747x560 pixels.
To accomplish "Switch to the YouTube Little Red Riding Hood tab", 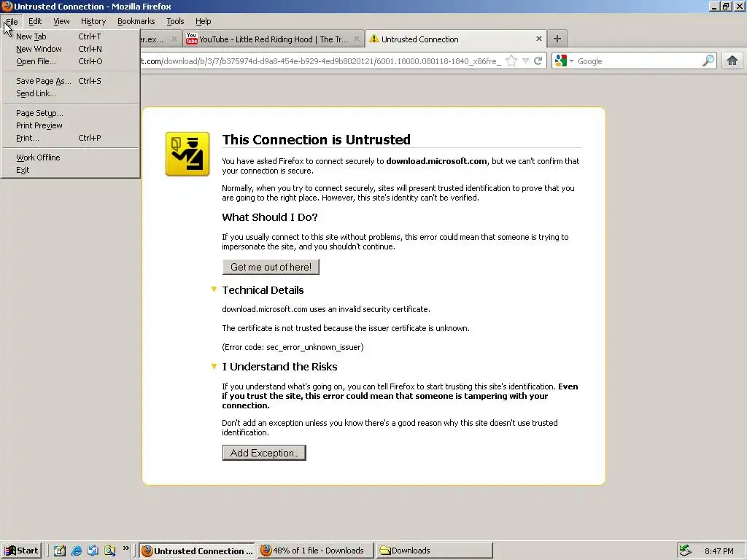I will tap(274, 39).
